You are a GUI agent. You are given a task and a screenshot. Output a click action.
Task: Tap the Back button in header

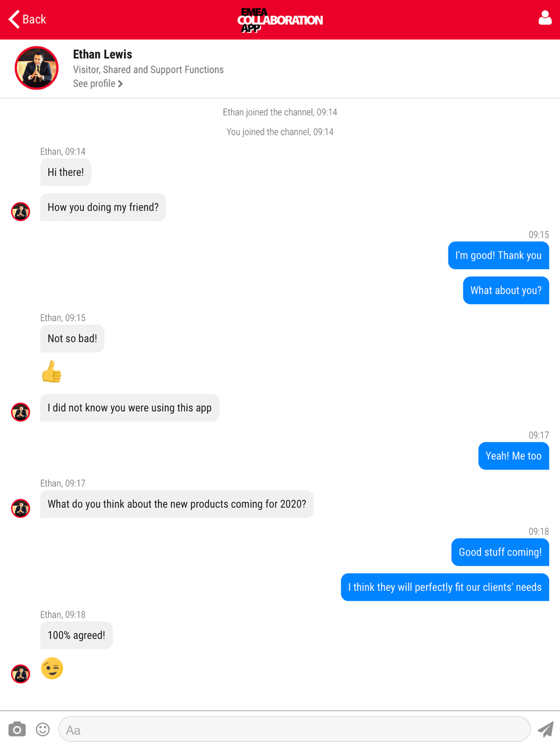27,19
